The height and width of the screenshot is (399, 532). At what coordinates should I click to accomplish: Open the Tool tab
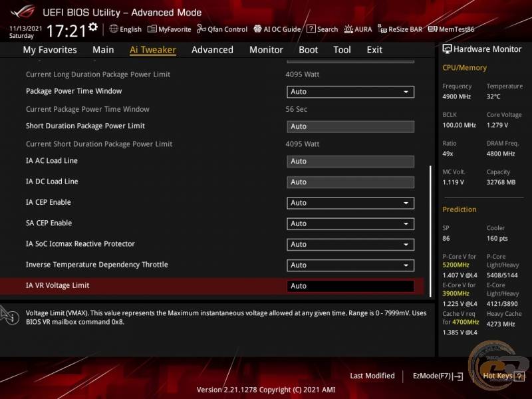coord(342,50)
